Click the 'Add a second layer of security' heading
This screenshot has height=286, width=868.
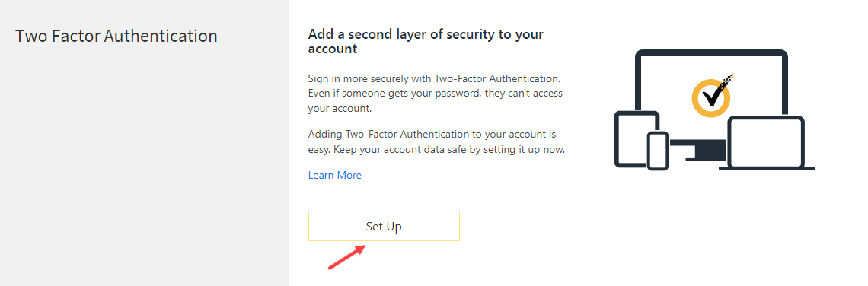[x=426, y=42]
